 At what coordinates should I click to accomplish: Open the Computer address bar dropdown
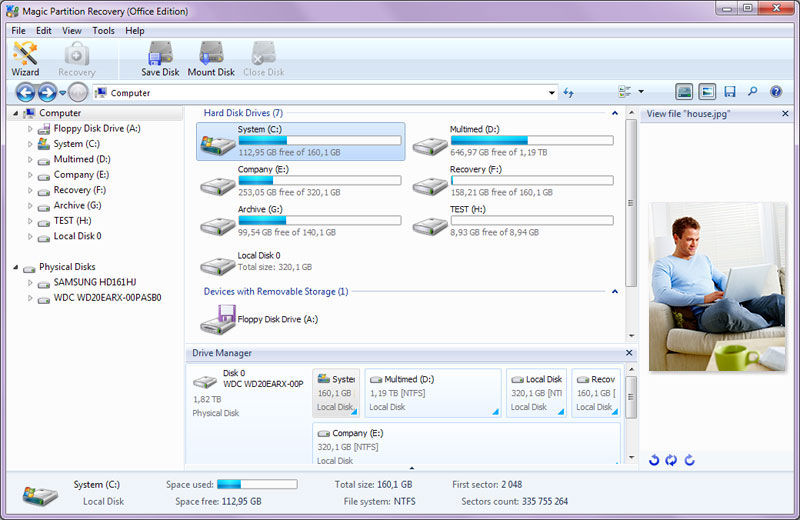pyautogui.click(x=552, y=93)
